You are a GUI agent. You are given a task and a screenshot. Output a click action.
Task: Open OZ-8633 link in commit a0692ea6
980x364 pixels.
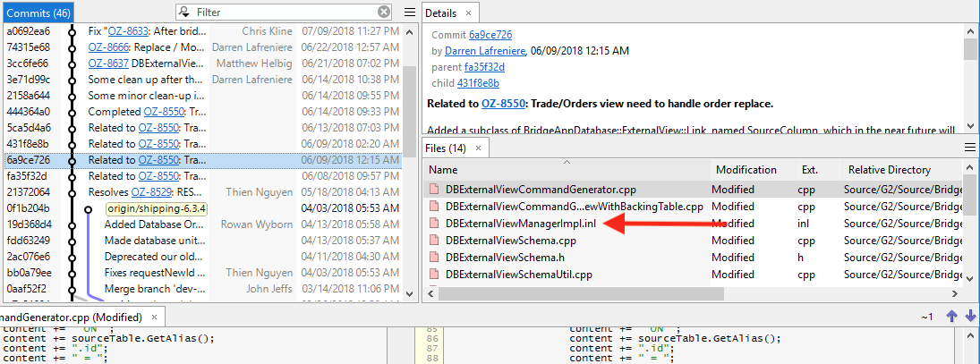(x=128, y=30)
